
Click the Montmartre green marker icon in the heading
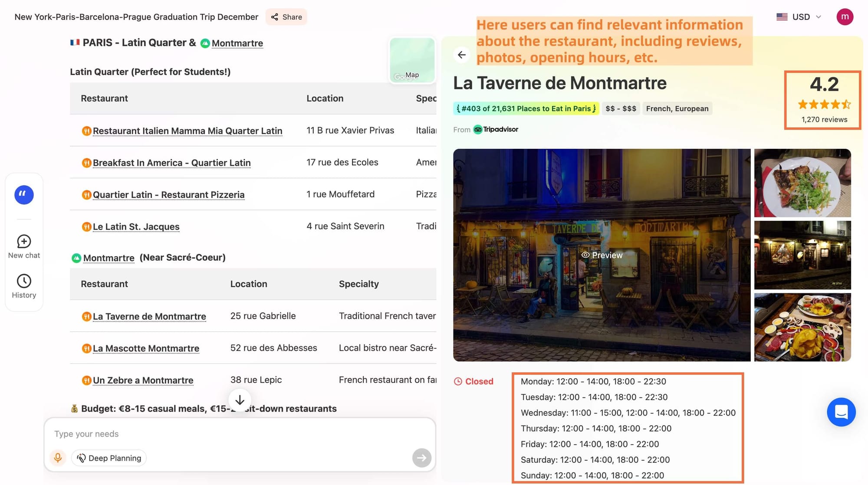[x=204, y=43]
